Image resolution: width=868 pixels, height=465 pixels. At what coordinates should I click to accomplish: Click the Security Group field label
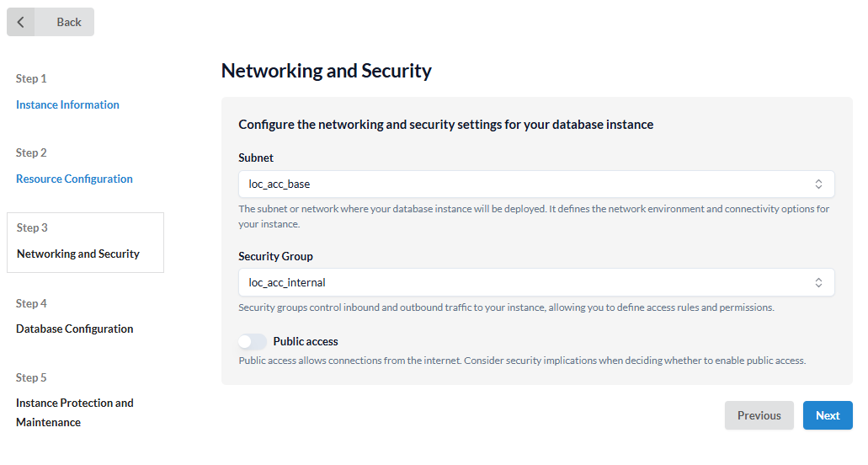coord(275,256)
